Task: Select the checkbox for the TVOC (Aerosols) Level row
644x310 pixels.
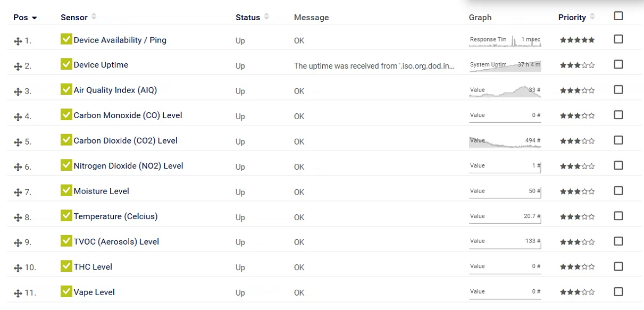Action: [x=618, y=241]
